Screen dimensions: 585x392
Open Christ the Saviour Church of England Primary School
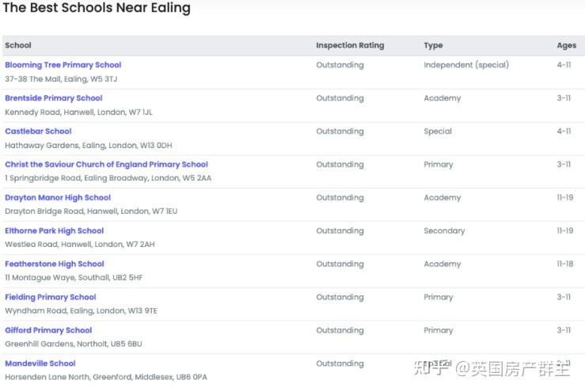point(106,165)
